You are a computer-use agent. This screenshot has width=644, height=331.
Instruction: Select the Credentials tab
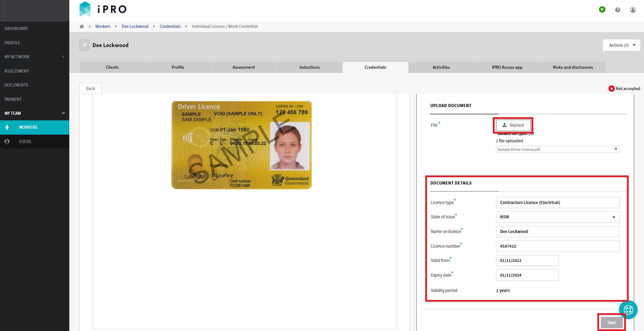coord(375,67)
